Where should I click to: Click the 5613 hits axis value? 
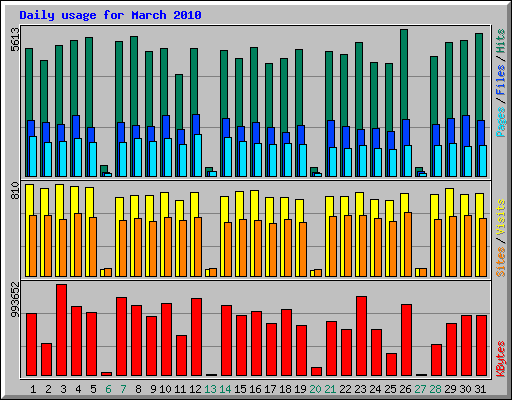tap(15, 40)
